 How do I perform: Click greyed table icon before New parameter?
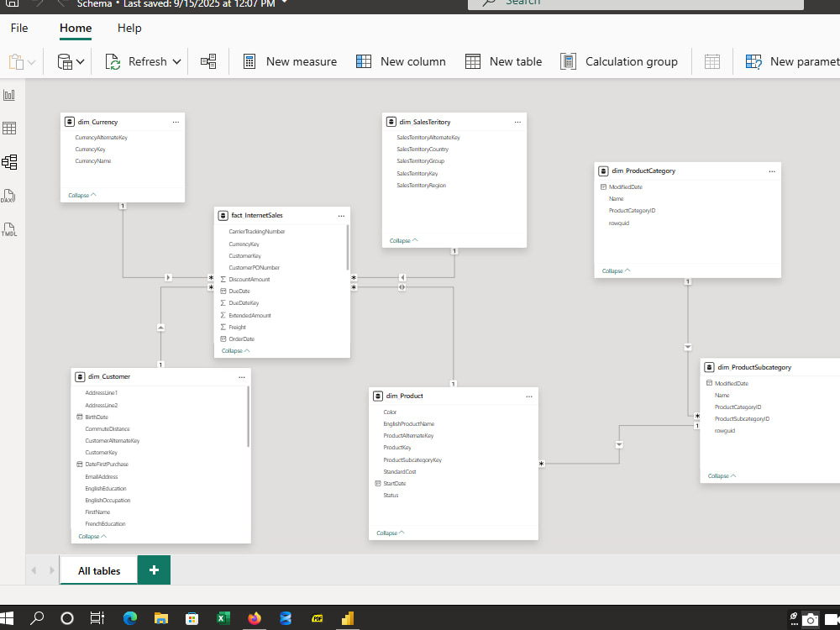point(712,61)
